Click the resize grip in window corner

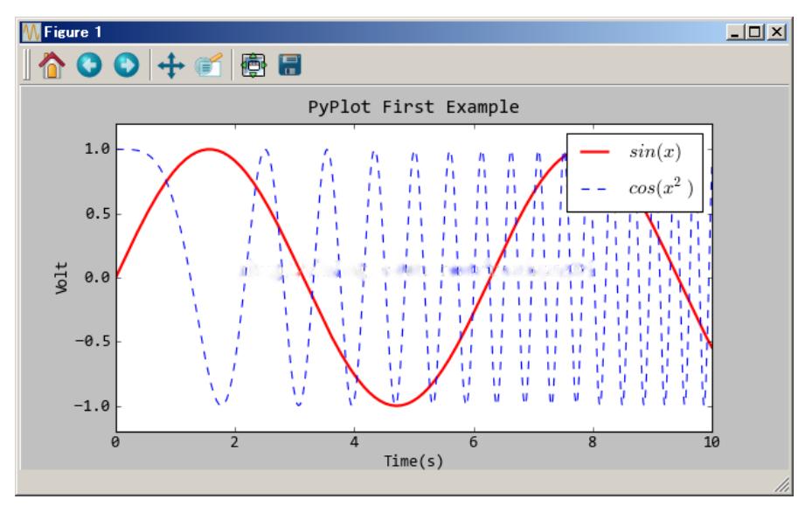pyautogui.click(x=781, y=484)
